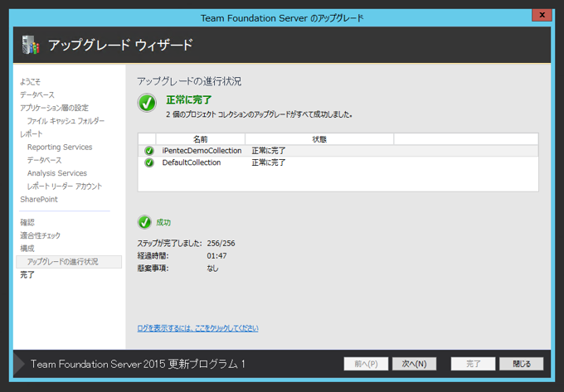
Task: Click the 2 個のプロジェクト コレクション message
Action: 259,114
